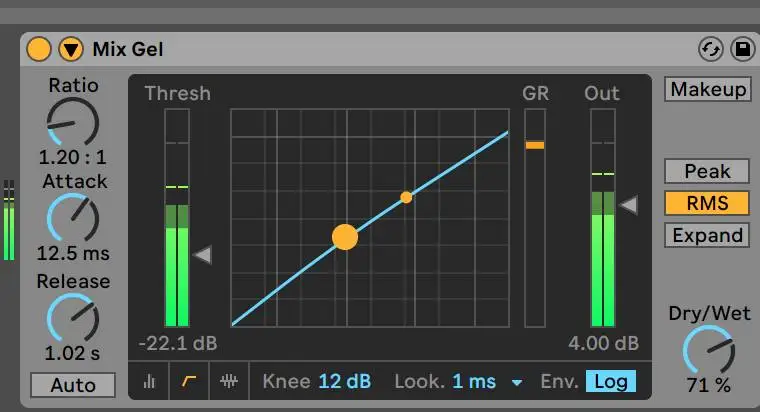The width and height of the screenshot is (760, 412).
Task: Collapse the device with the triangle button
Action: [x=71, y=48]
